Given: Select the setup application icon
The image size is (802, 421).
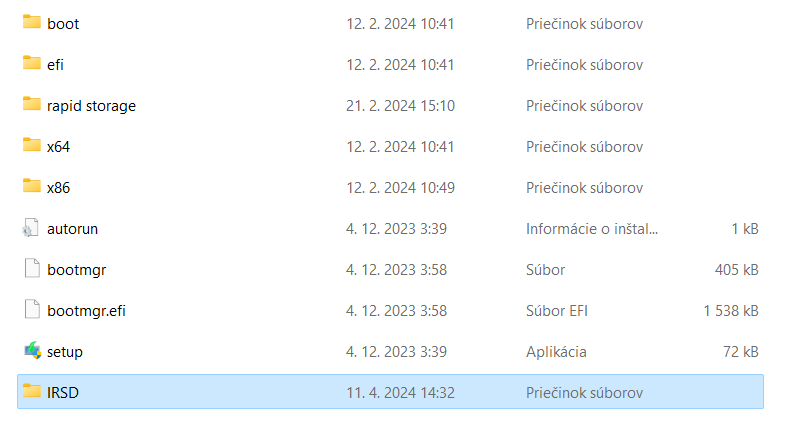Looking at the screenshot, I should (x=32, y=350).
